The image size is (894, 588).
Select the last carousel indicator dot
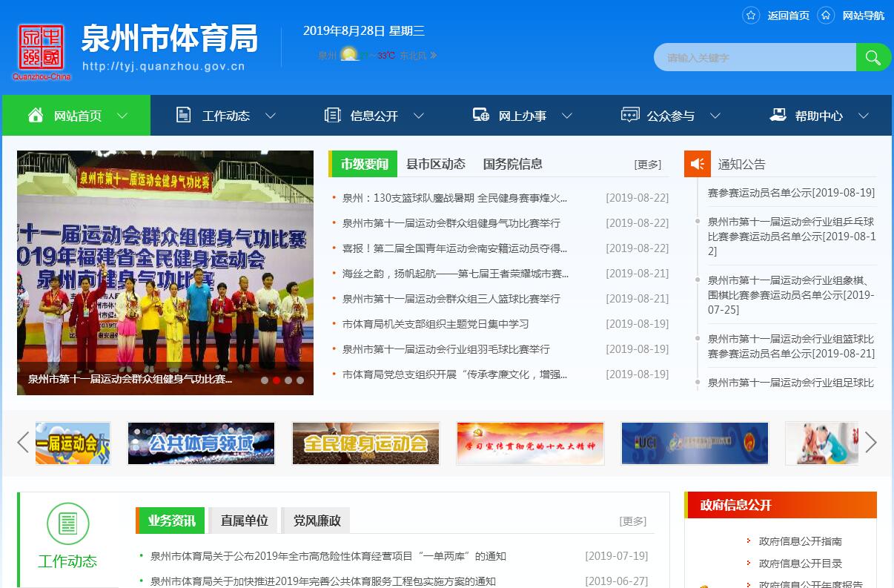point(300,380)
